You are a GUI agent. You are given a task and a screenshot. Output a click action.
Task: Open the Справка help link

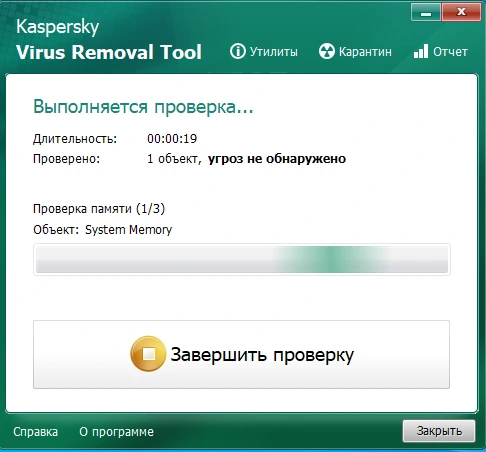point(35,432)
